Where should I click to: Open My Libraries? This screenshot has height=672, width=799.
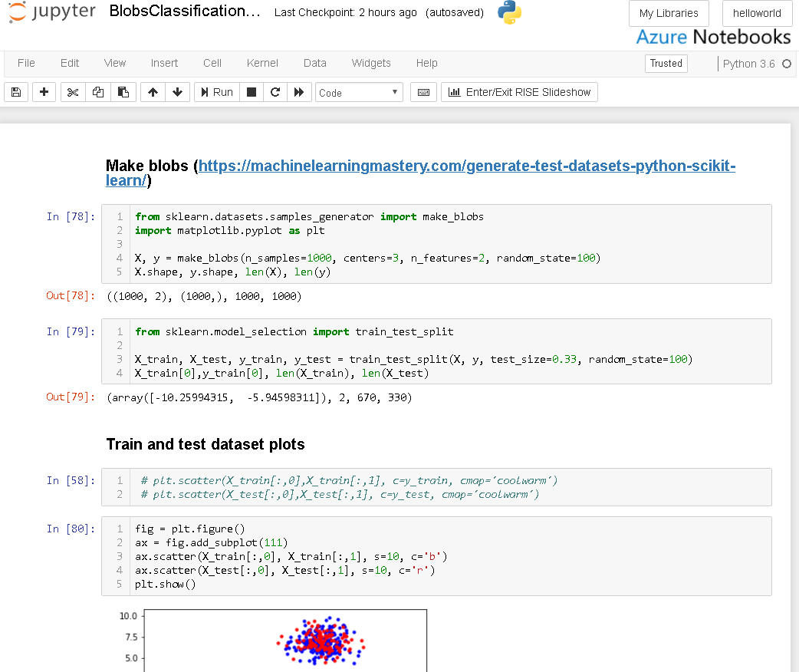click(x=669, y=13)
